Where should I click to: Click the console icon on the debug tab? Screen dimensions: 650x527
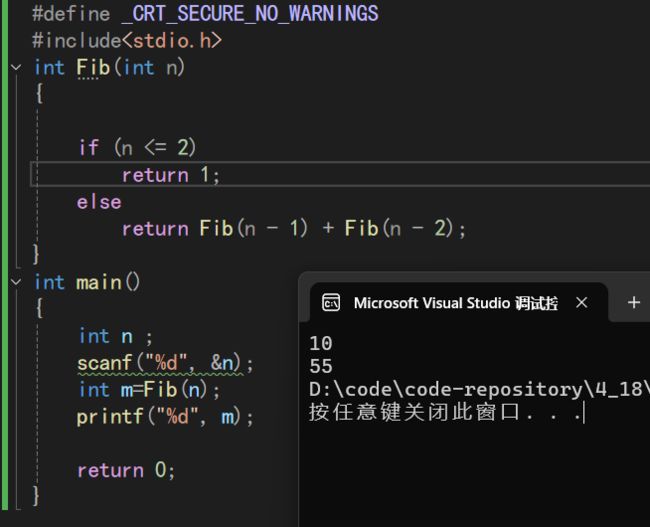click(331, 303)
